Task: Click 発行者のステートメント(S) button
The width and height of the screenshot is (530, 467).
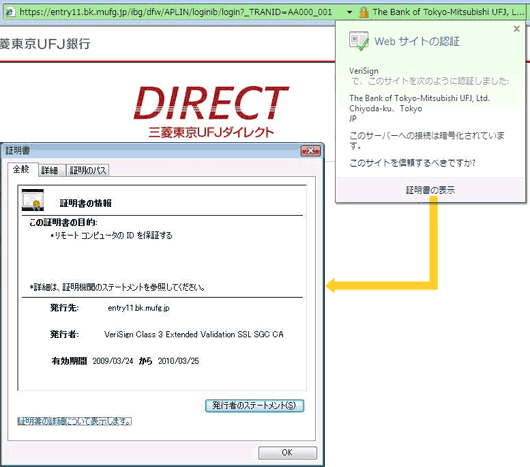Action: [255, 405]
